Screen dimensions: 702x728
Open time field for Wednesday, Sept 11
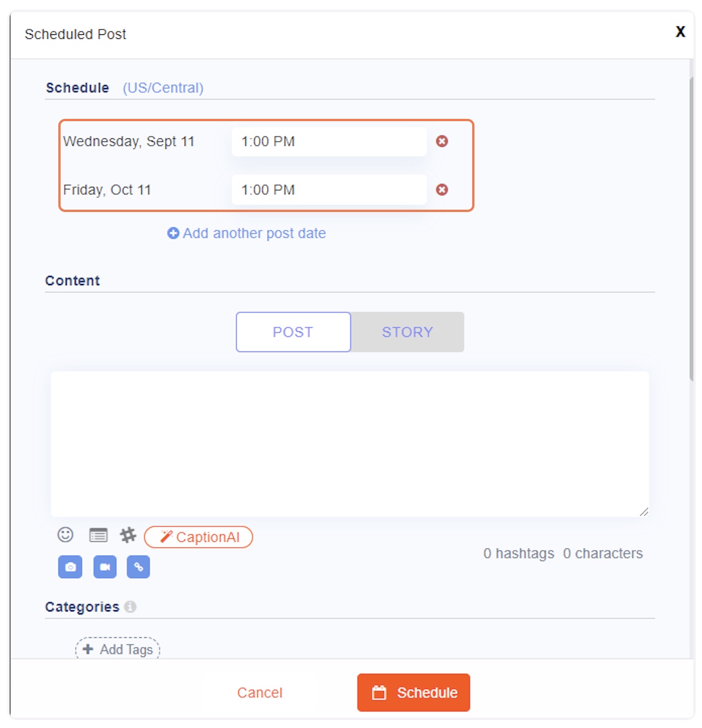click(329, 141)
